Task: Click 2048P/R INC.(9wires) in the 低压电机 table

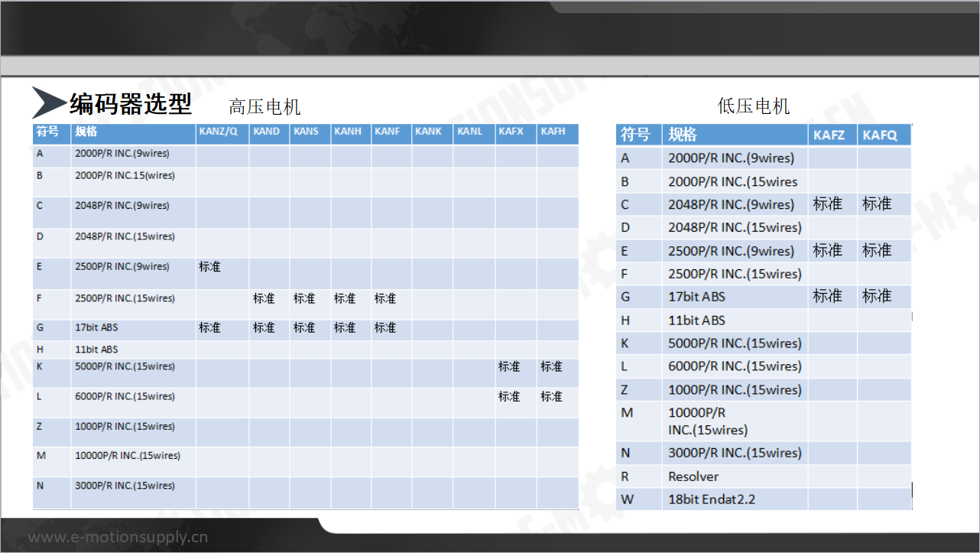Action: coord(732,204)
